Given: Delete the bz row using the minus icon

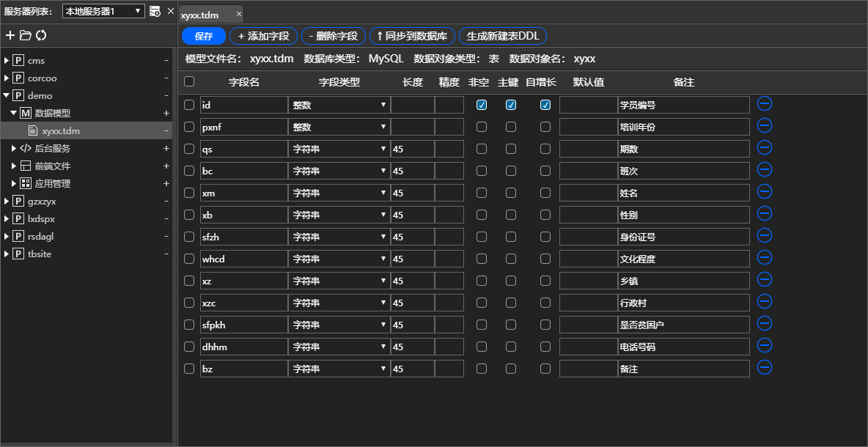Looking at the screenshot, I should (764, 368).
